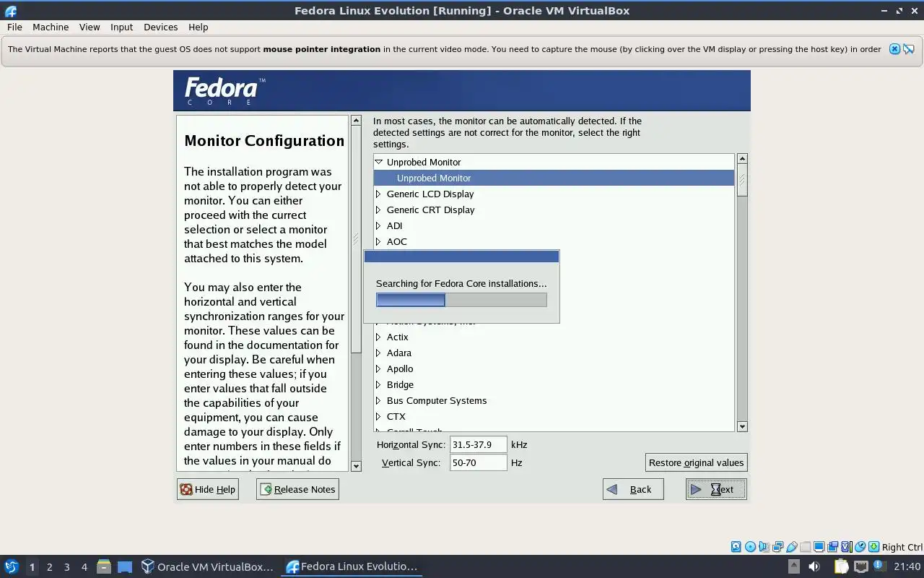
Task: Open the taskbar start menu bird icon
Action: point(11,566)
